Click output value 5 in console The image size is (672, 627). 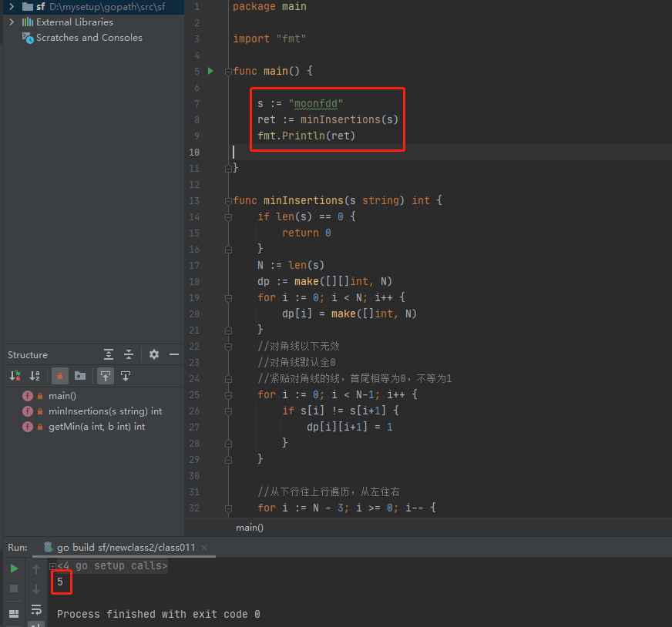point(60,582)
